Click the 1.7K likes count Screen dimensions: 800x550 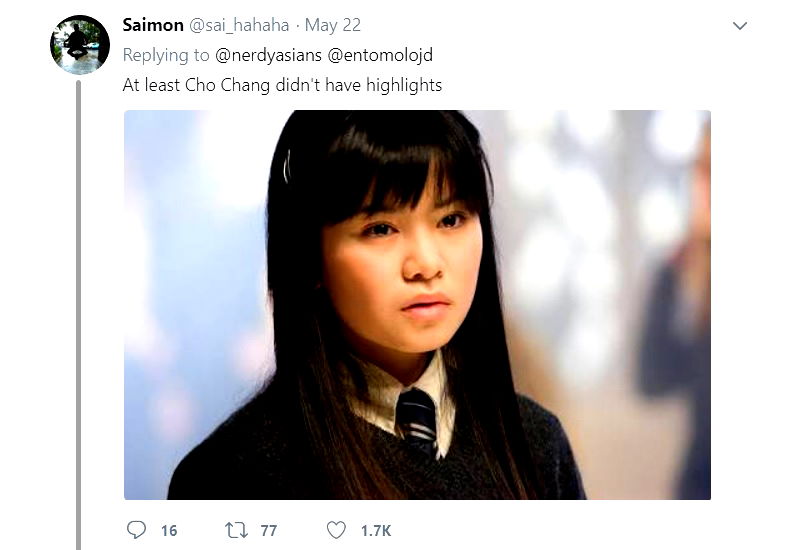point(376,531)
